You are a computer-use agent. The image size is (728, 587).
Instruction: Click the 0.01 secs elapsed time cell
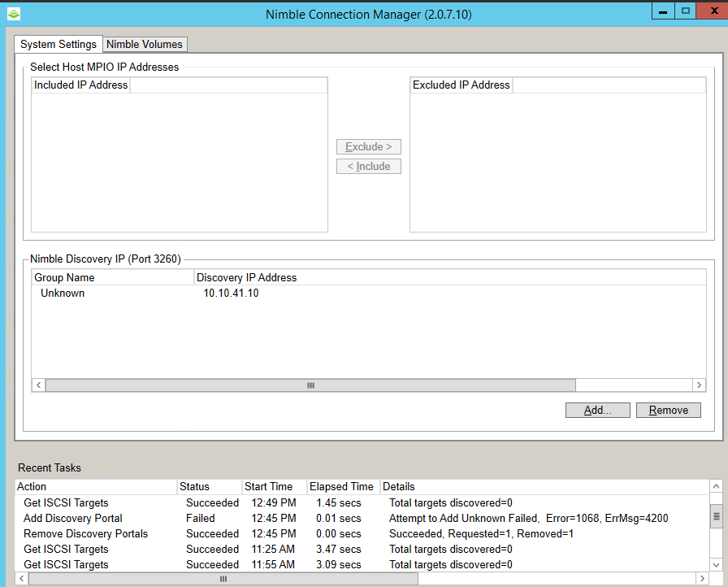339,518
